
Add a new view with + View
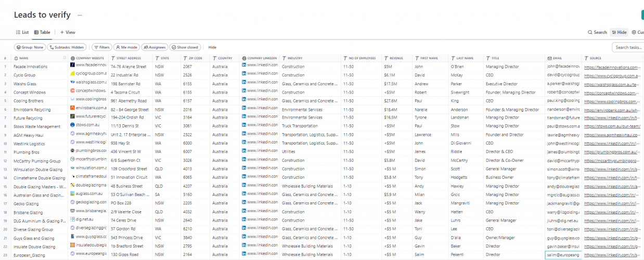(68, 32)
